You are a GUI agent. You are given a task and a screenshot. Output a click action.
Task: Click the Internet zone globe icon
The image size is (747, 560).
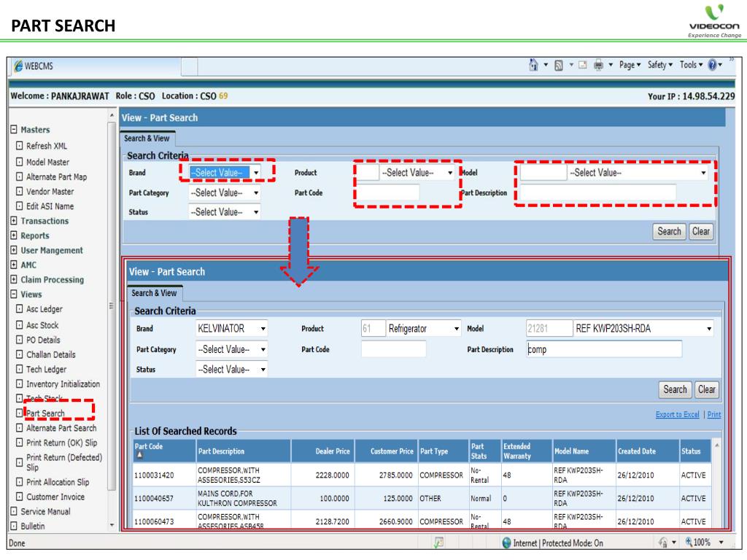(x=506, y=542)
